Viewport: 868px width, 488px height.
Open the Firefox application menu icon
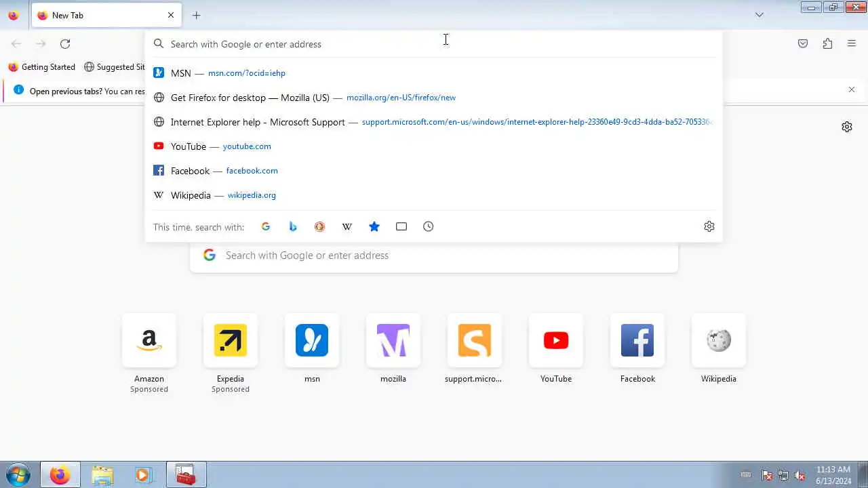point(852,44)
